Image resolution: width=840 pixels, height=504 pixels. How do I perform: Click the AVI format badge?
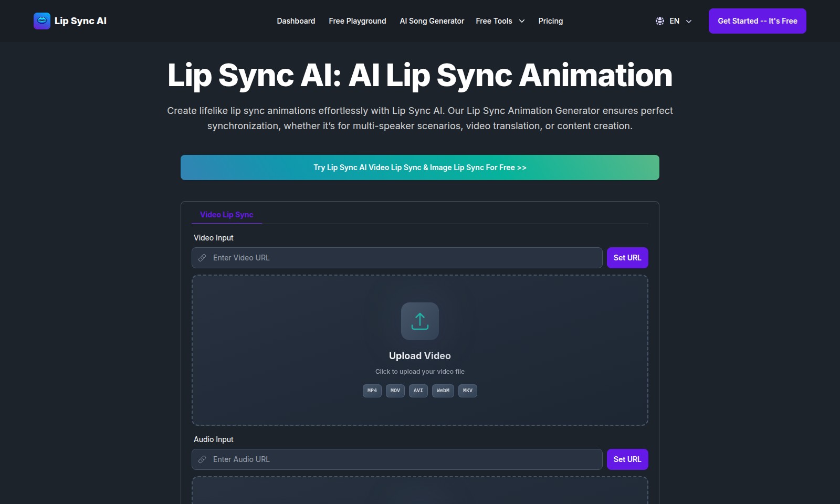(418, 391)
